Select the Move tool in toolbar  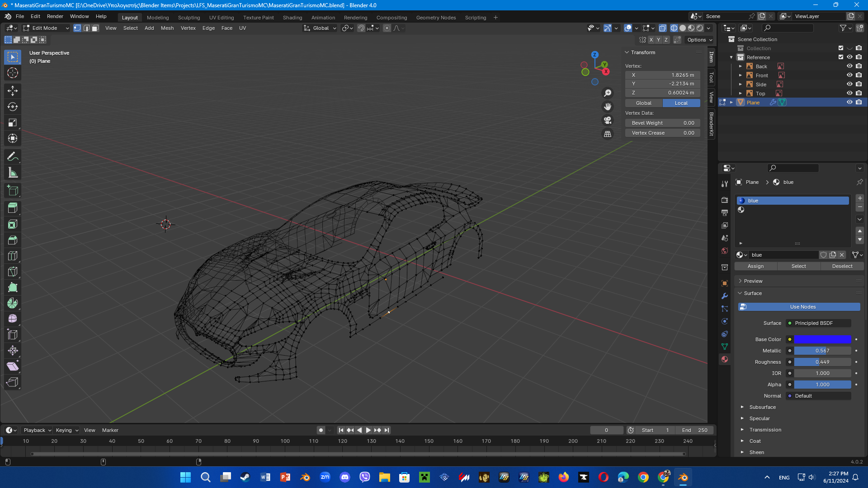pos(13,91)
